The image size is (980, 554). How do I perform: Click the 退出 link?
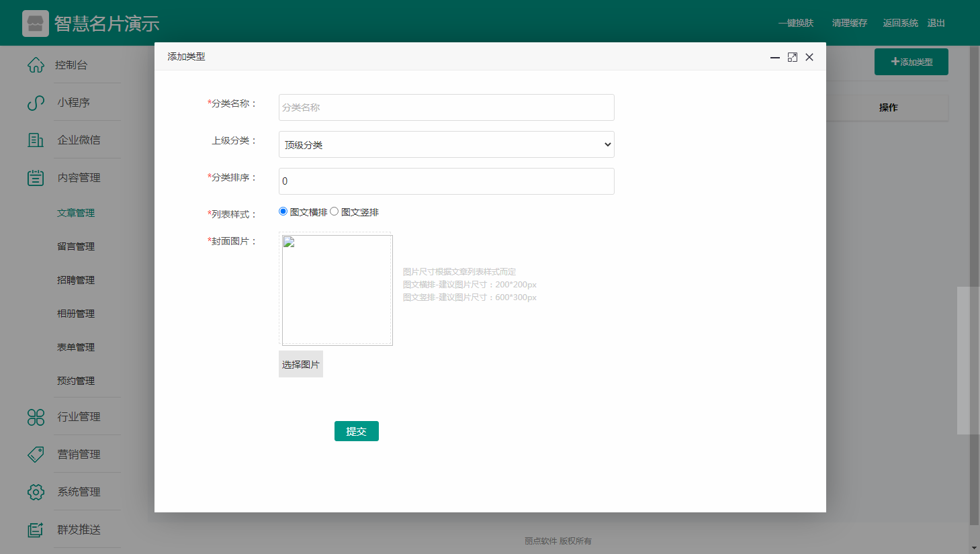pyautogui.click(x=936, y=23)
